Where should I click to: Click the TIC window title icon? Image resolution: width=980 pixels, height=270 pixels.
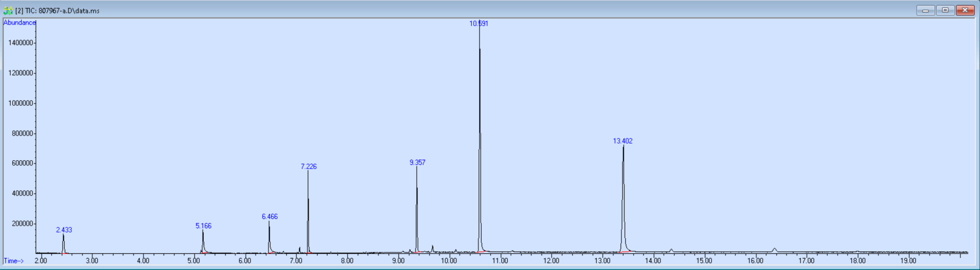click(8, 11)
